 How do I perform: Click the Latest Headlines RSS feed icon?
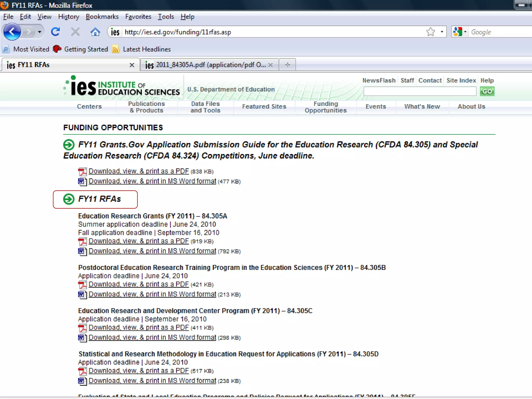click(x=116, y=49)
